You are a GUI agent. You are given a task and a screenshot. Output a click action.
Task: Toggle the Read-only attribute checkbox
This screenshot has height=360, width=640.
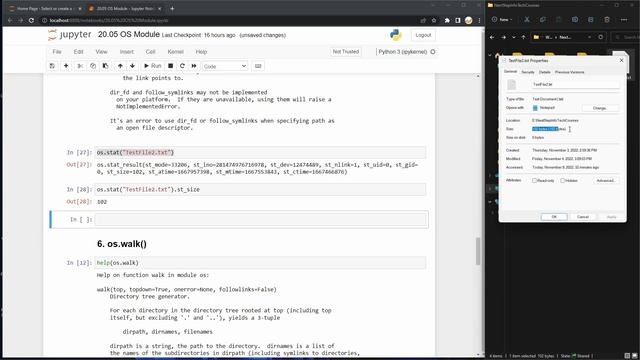tap(534, 180)
